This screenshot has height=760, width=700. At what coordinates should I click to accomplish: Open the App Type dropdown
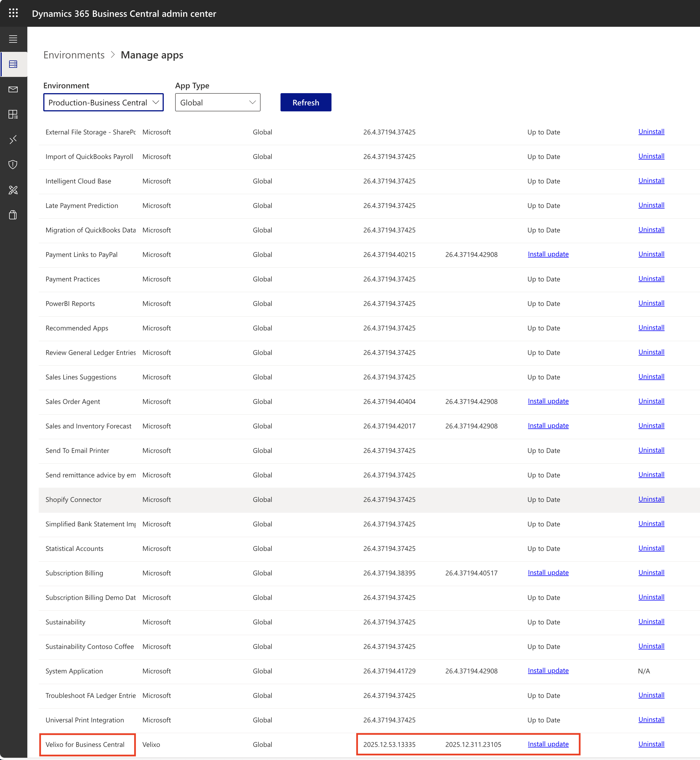click(x=217, y=103)
